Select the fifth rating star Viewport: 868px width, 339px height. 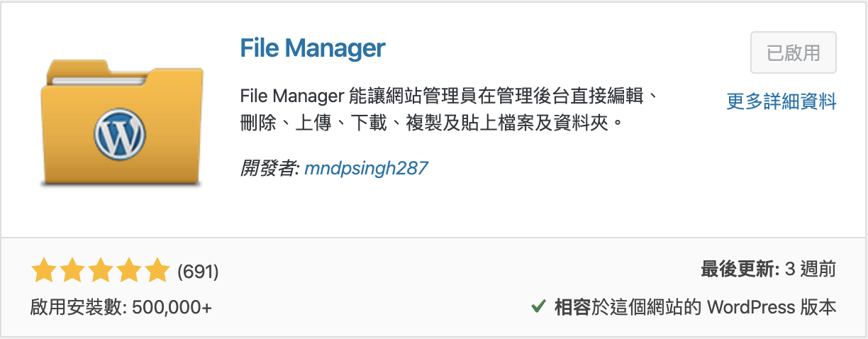157,271
